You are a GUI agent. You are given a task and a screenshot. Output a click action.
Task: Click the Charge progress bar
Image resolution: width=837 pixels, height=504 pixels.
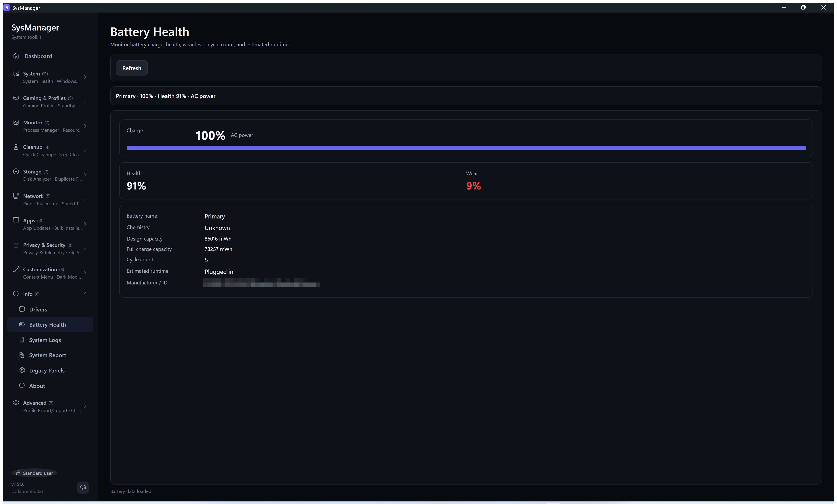(466, 148)
